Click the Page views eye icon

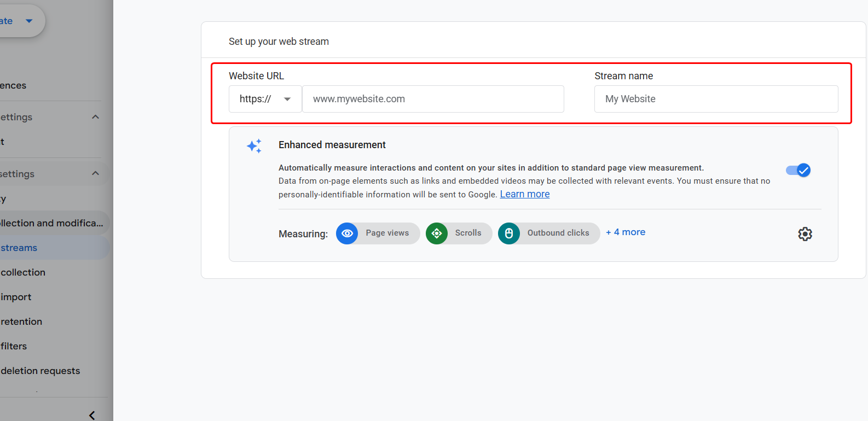(347, 233)
